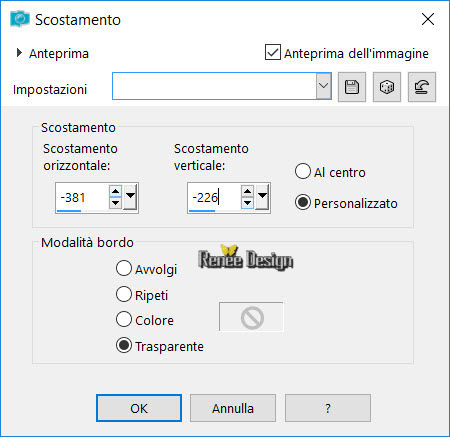Image resolution: width=450 pixels, height=437 pixels.
Task: Click the Scostamento verticale value field
Action: (214, 198)
